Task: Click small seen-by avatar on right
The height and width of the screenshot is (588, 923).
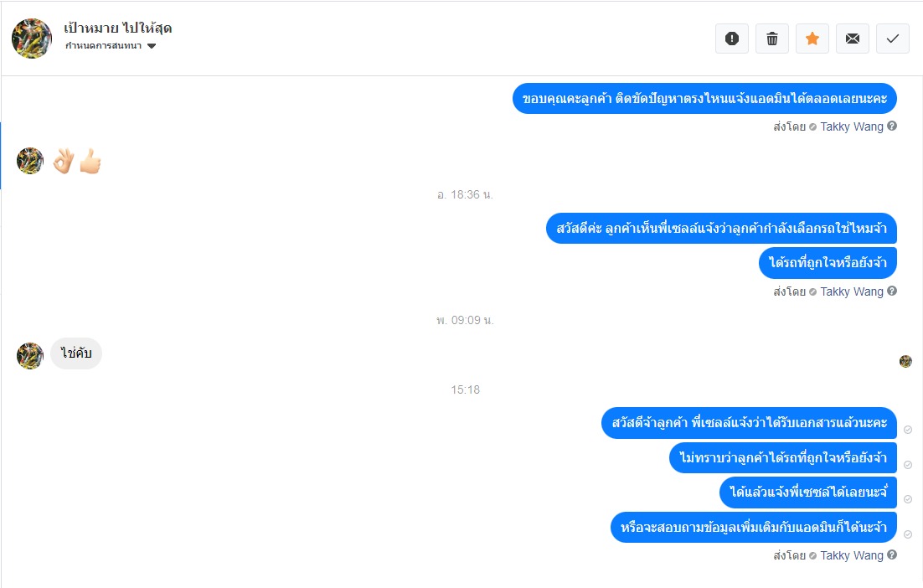Action: coord(905,361)
